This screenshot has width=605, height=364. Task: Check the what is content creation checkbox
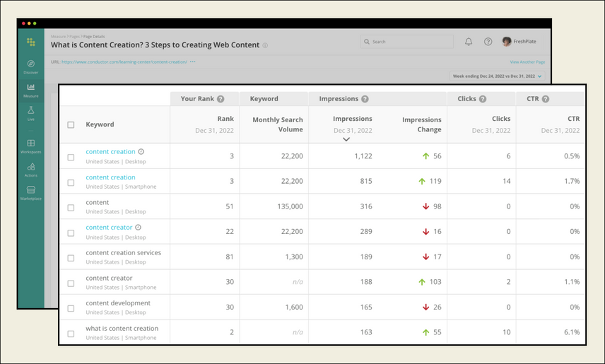[x=71, y=334]
